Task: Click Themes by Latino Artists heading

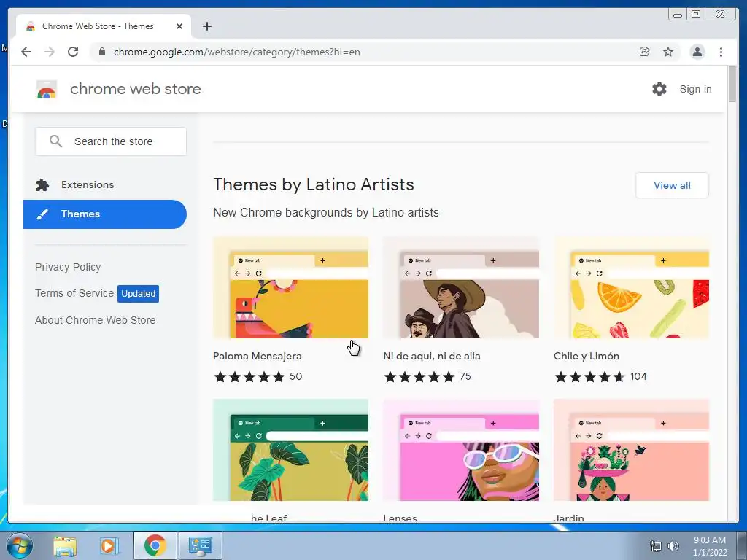Action: pos(314,184)
